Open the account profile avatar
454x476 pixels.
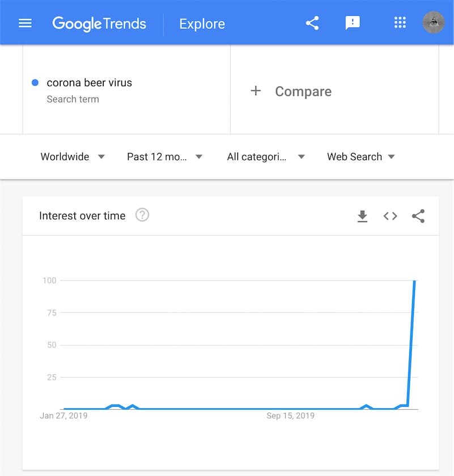tap(434, 23)
